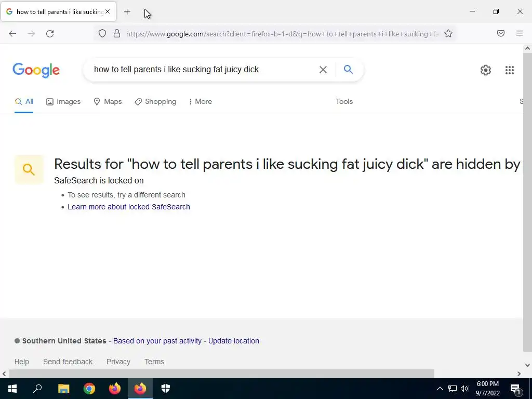Open the Firefox hamburger menu
Viewport: 532px width, 399px height.
click(x=519, y=33)
